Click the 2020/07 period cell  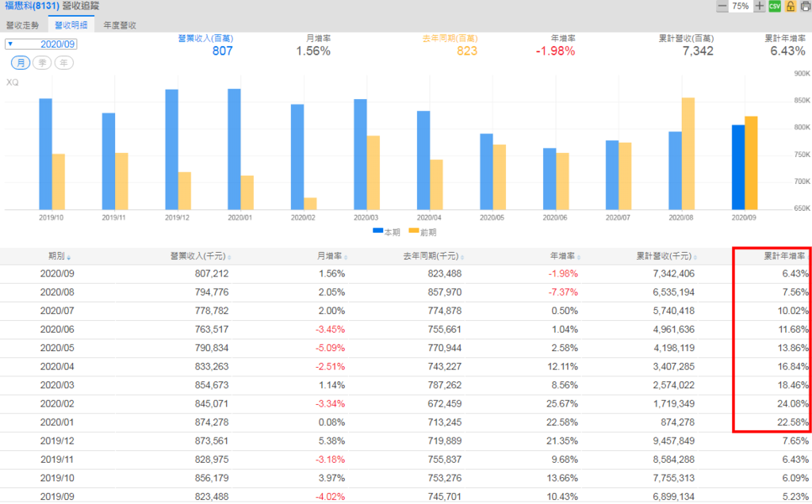click(57, 311)
